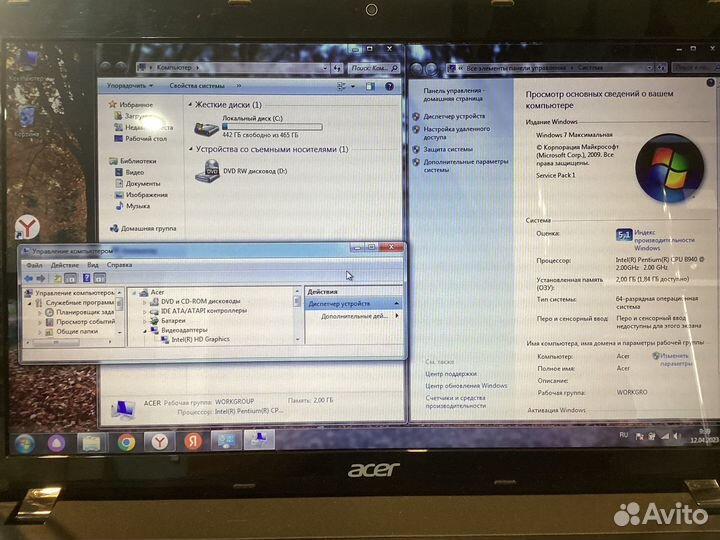Click the File Explorer taskbar icon
The width and height of the screenshot is (720, 540).
91,442
